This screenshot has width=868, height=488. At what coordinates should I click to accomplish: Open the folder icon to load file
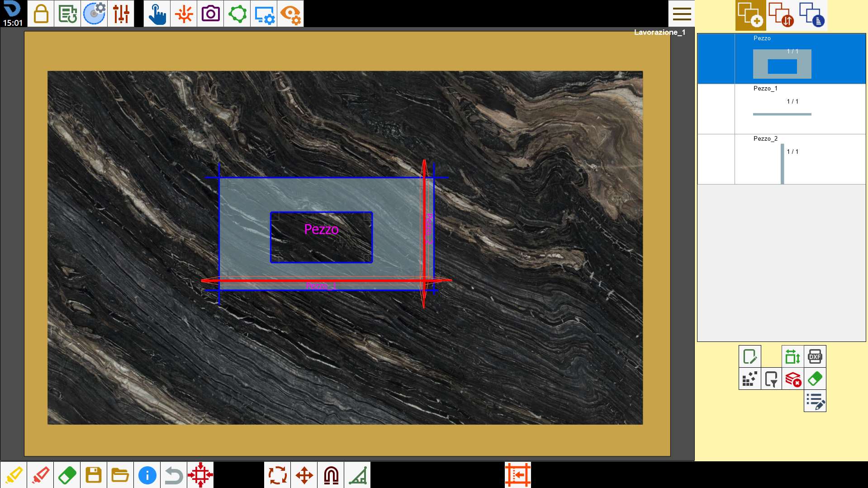coord(120,475)
